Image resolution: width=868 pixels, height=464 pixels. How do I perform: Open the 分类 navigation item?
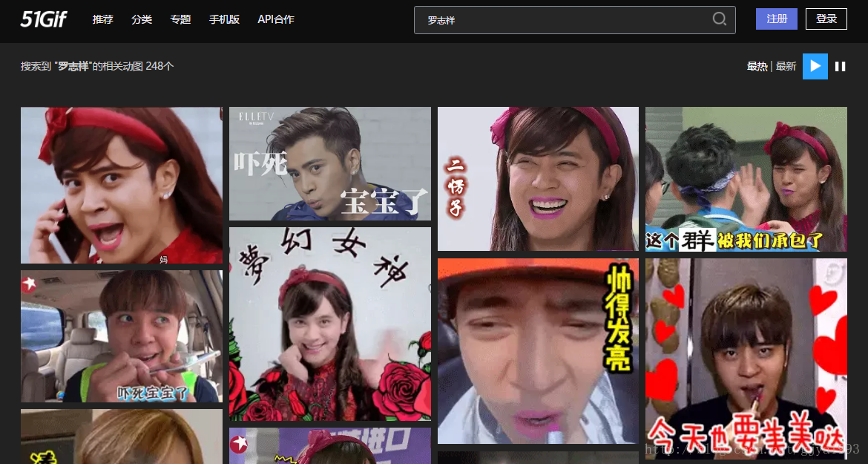(x=142, y=19)
